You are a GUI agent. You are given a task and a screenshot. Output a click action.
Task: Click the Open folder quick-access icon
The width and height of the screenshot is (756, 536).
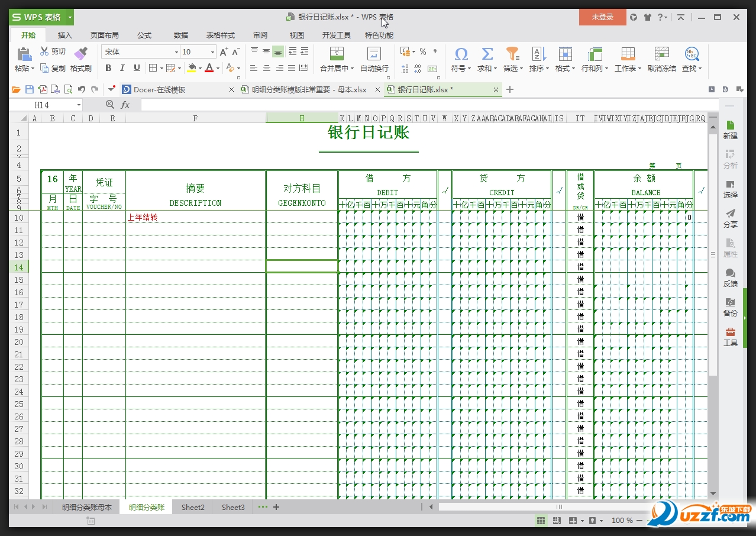click(16, 90)
